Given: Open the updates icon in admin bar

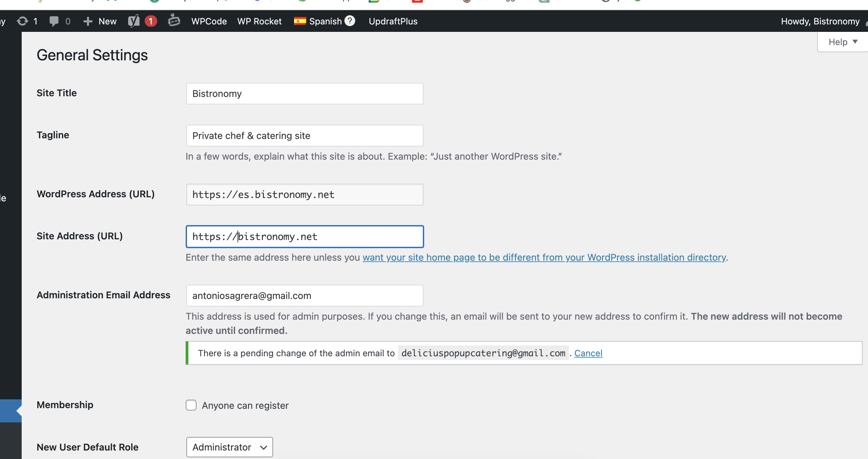Looking at the screenshot, I should pos(27,21).
